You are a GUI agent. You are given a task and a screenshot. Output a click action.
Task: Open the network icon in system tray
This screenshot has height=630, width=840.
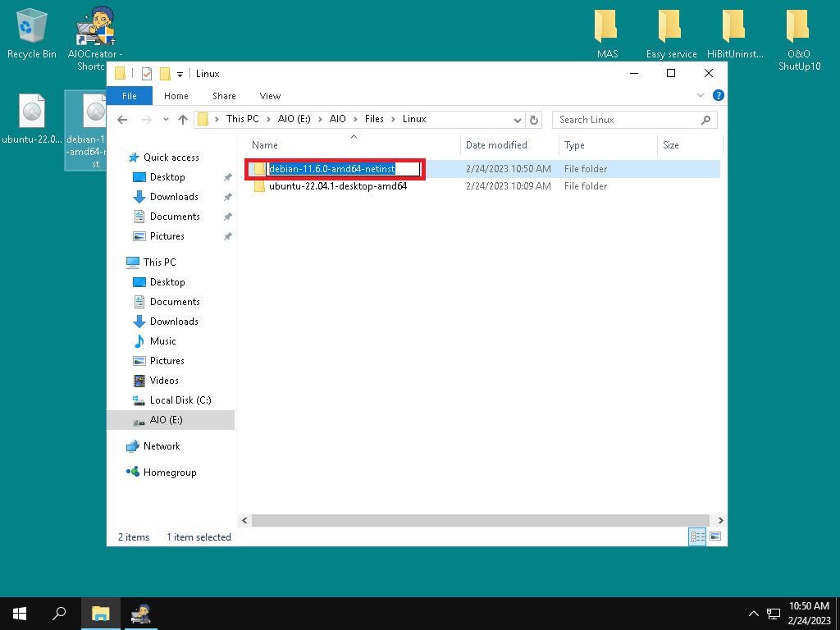click(773, 614)
